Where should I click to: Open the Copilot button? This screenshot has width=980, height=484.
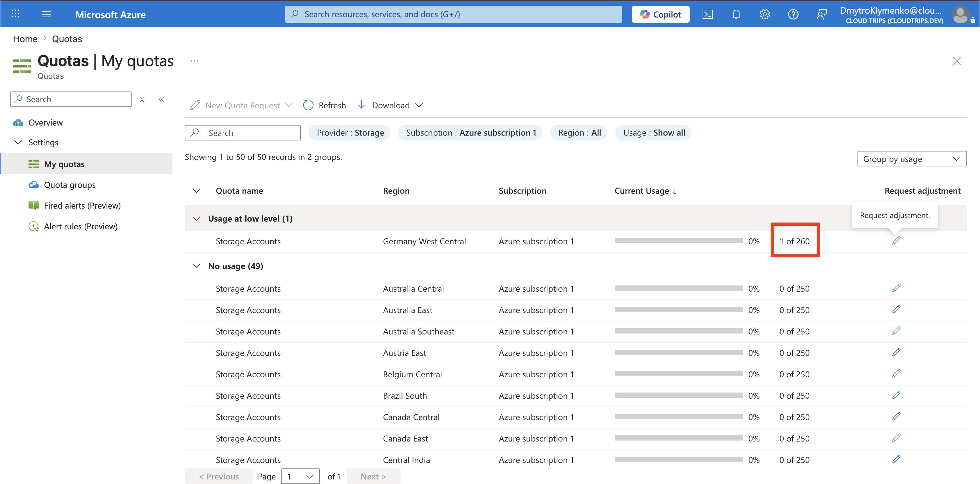pyautogui.click(x=660, y=15)
